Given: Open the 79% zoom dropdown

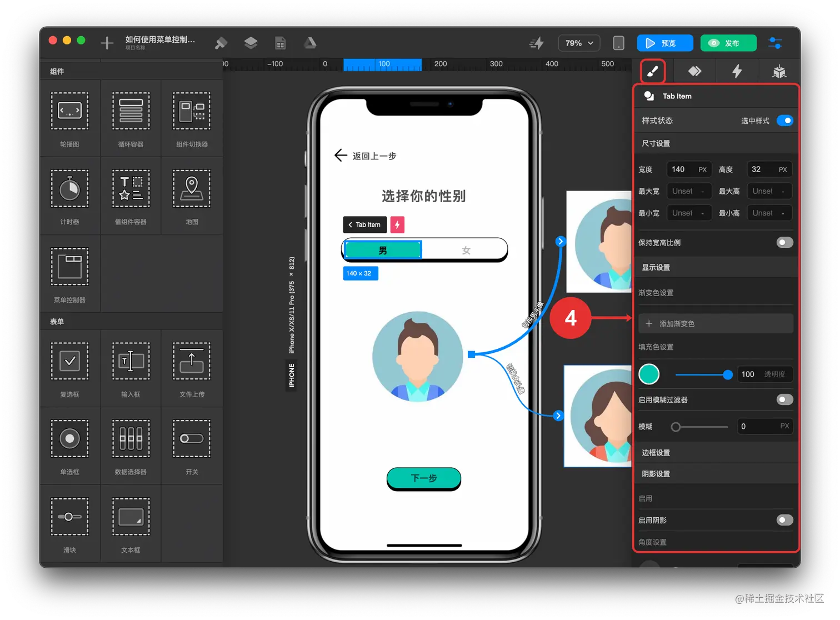Looking at the screenshot, I should [579, 43].
